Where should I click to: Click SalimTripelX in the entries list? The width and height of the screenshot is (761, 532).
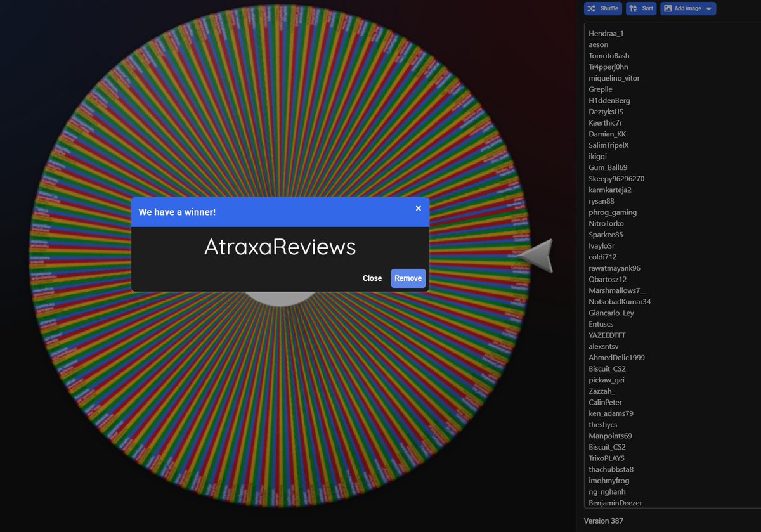(x=608, y=145)
